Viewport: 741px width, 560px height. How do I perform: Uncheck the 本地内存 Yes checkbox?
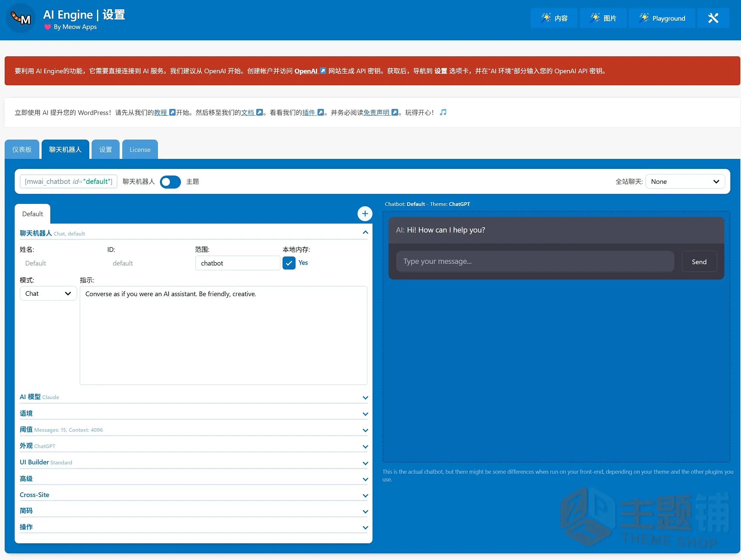[x=289, y=263]
